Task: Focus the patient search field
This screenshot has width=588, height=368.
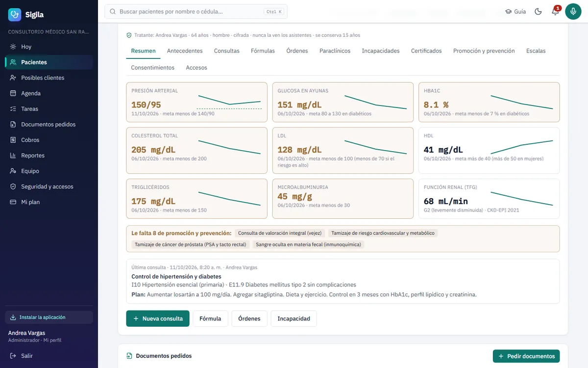Action: (196, 11)
